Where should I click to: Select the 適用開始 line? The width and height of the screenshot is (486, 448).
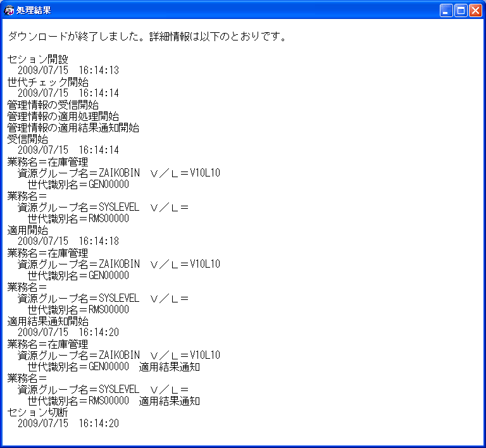28,230
